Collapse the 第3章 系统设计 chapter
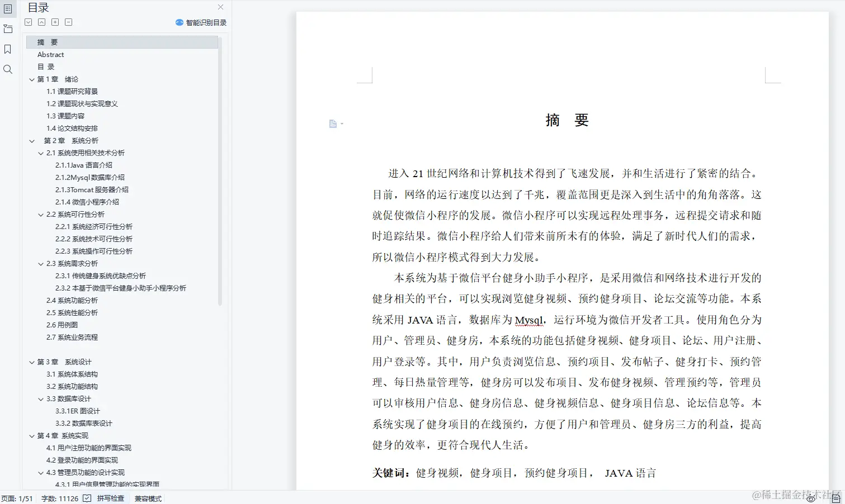The width and height of the screenshot is (845, 504). pos(32,362)
